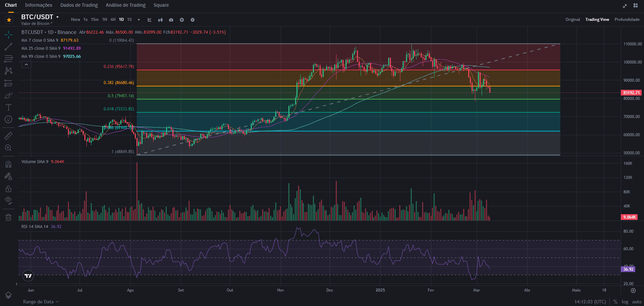Screen dimensions: 644x306
Task: Open the Fibonacci retracement tools
Action: 9,59
